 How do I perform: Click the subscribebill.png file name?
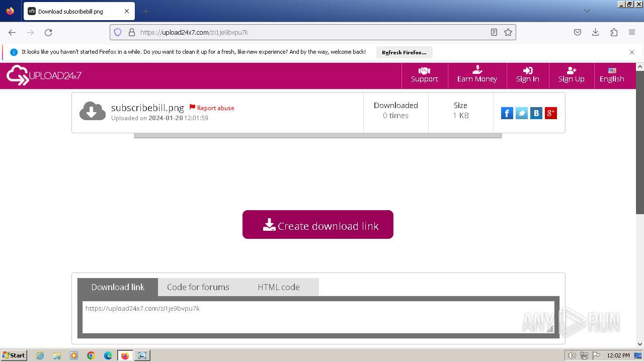point(147,108)
